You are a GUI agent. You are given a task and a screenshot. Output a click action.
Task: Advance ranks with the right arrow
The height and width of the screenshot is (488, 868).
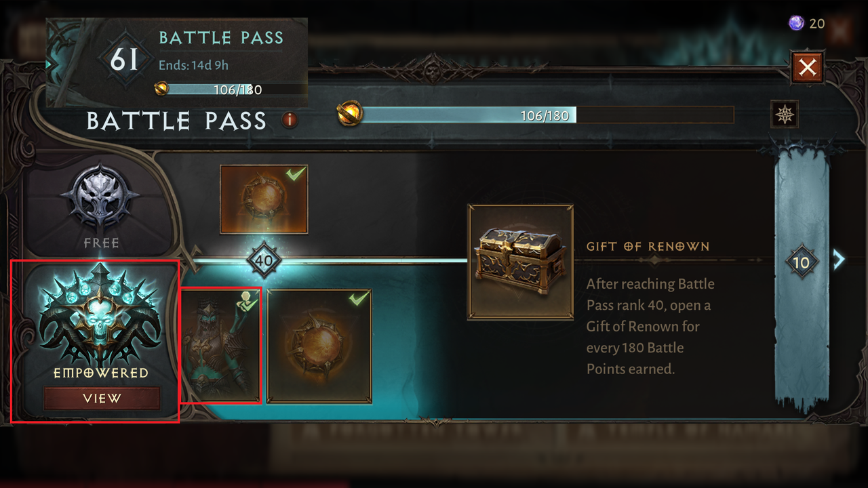tap(839, 260)
